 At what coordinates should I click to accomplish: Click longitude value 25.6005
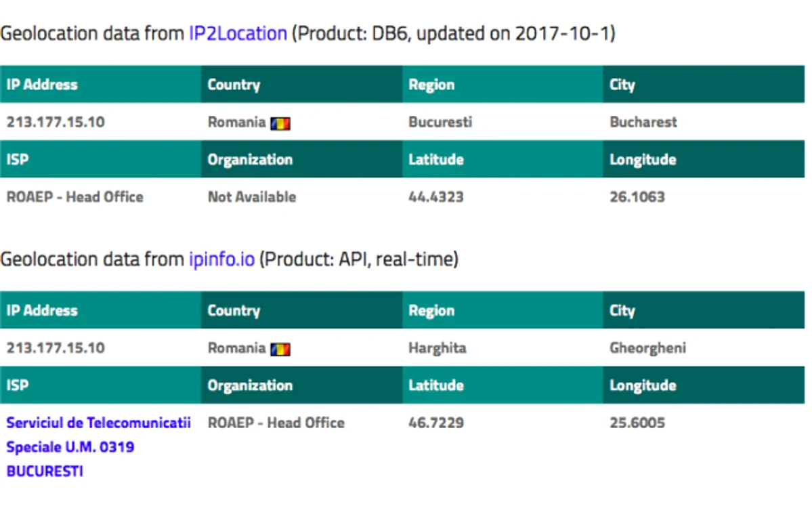pos(637,423)
